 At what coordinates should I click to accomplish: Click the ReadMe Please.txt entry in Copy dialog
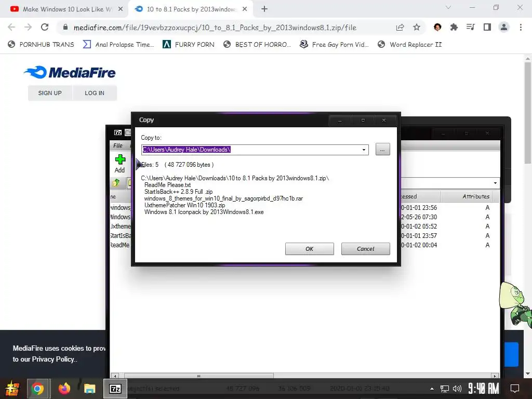[167, 185]
